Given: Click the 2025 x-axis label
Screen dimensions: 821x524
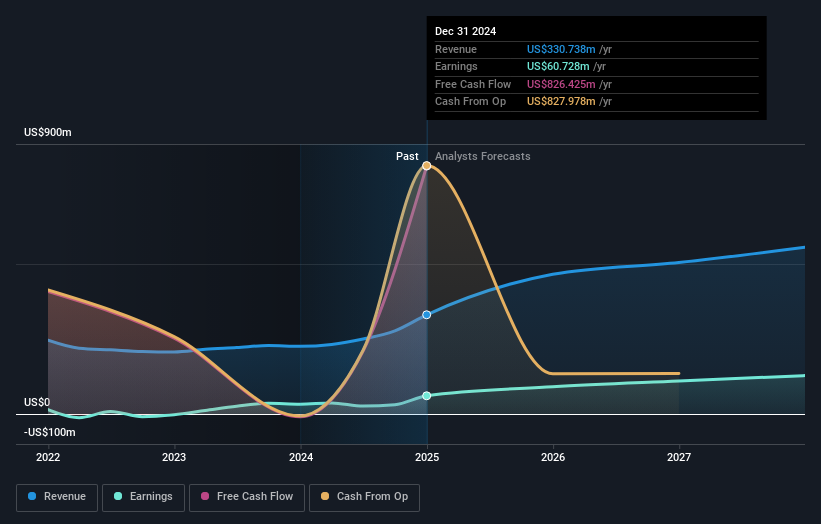Looking at the screenshot, I should [x=427, y=457].
